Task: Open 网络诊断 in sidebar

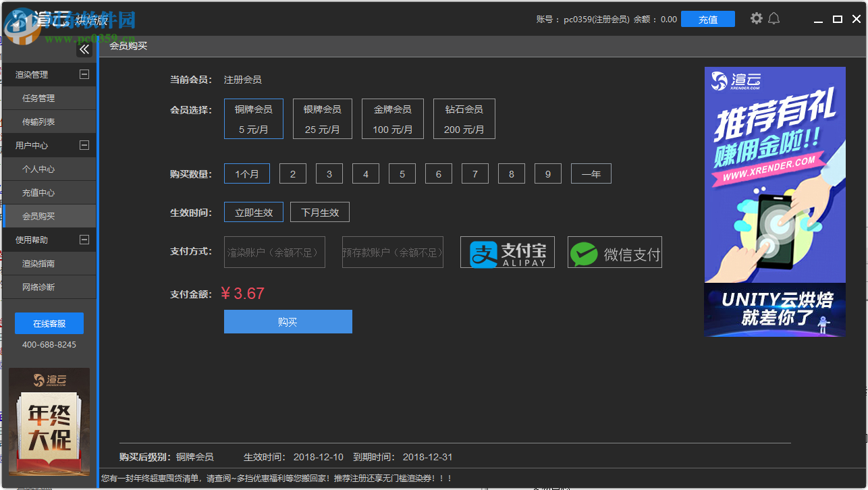Action: click(x=49, y=287)
